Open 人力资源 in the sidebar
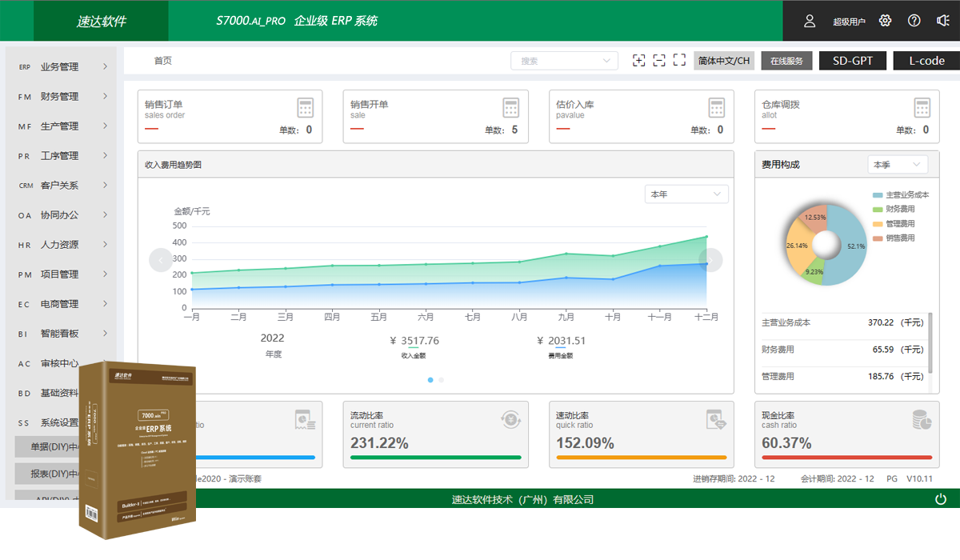The image size is (960, 560). coord(62,245)
